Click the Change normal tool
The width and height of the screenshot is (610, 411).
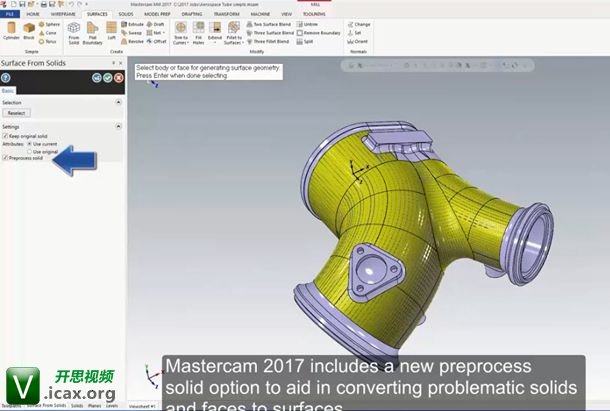pos(359,24)
